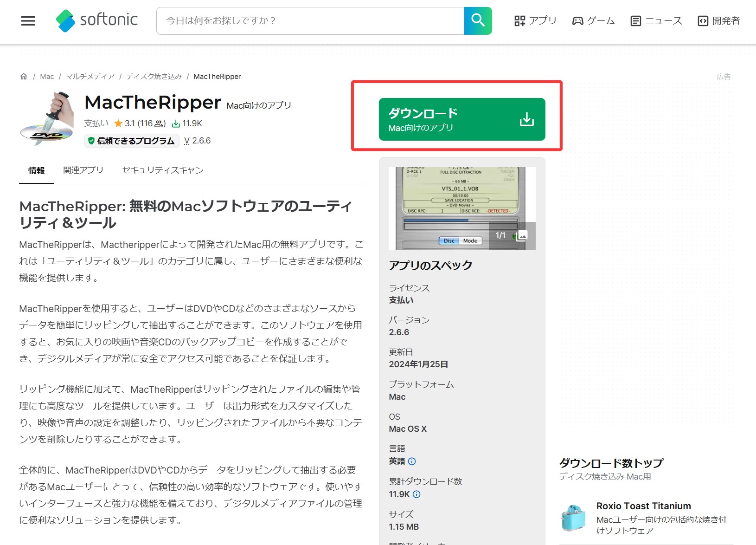The height and width of the screenshot is (545, 756).
Task: Click the Softonic logo
Action: click(97, 20)
